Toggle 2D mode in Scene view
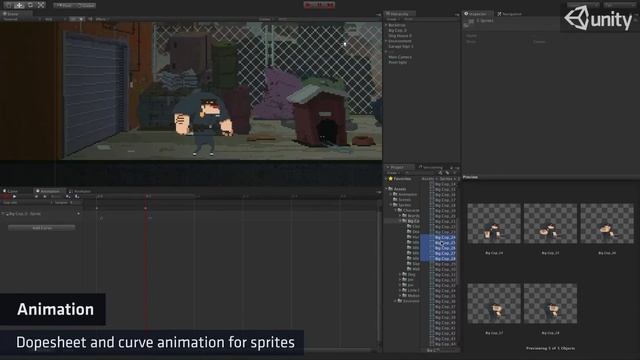 tap(74, 19)
